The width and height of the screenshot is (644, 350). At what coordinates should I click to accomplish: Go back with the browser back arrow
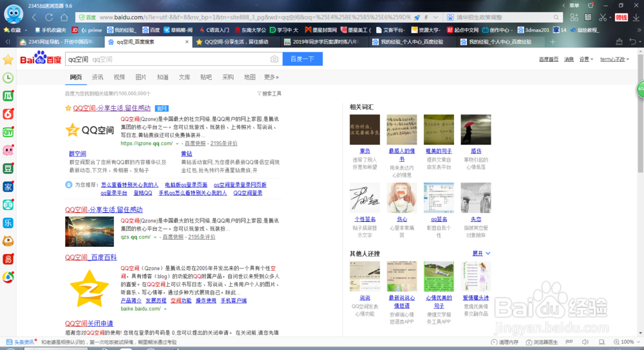35,17
